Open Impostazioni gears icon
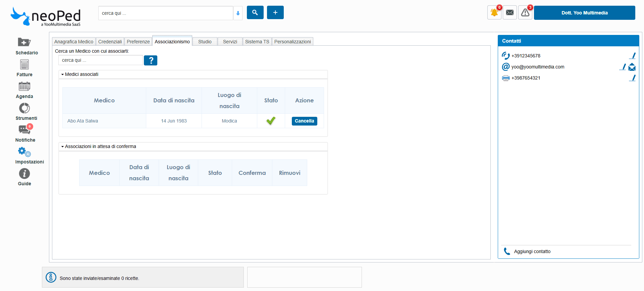644x291 pixels. [x=24, y=152]
